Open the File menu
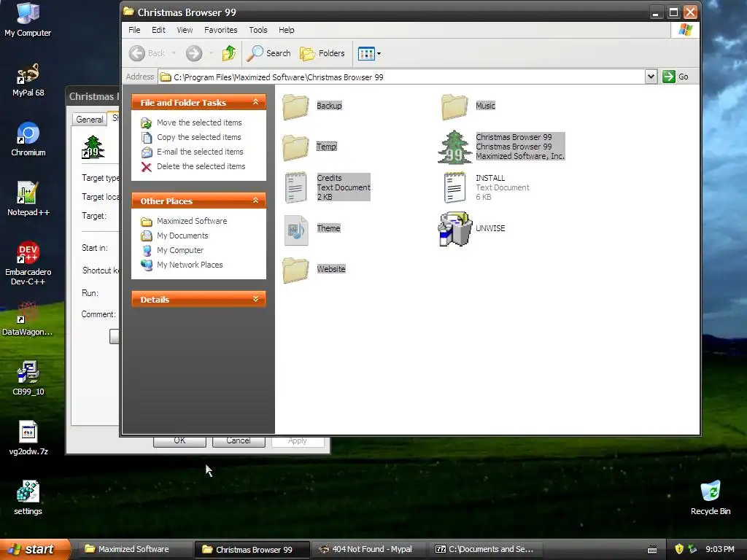747x560 pixels. (x=134, y=30)
